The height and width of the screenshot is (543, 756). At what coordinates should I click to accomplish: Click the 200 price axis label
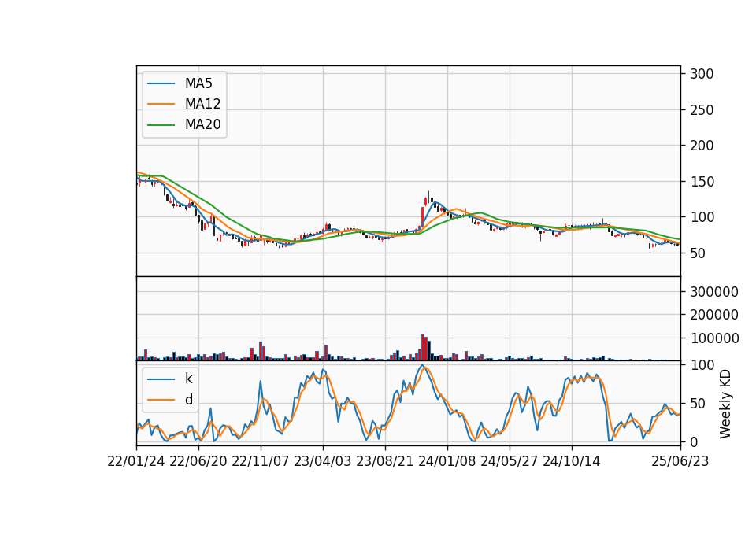click(702, 146)
